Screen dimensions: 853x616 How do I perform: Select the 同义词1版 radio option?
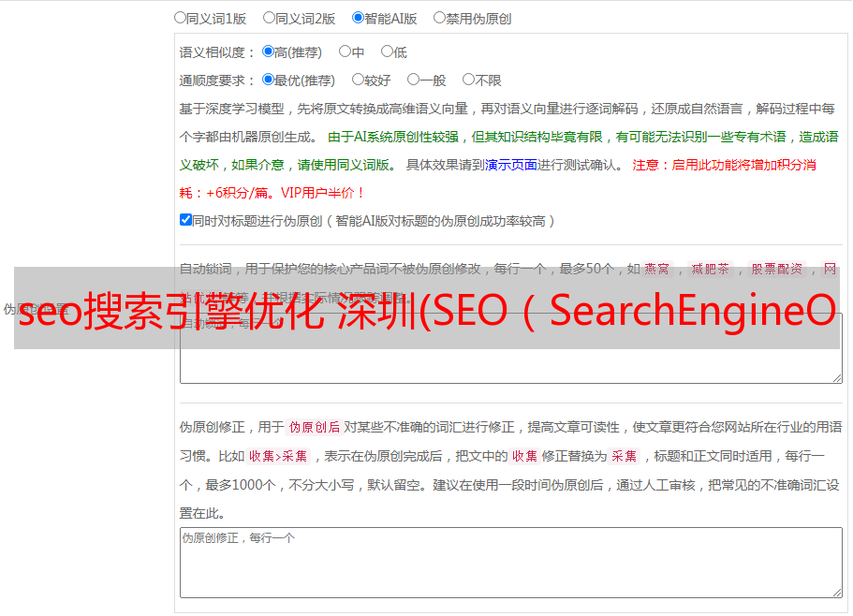pyautogui.click(x=180, y=18)
